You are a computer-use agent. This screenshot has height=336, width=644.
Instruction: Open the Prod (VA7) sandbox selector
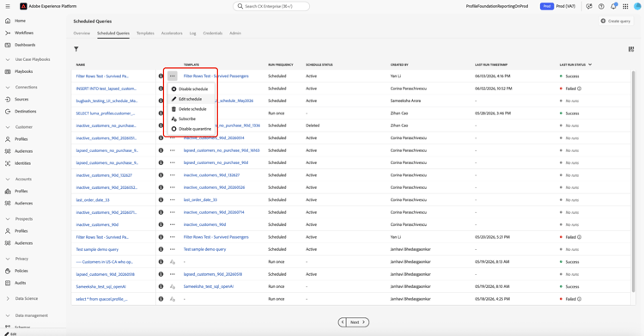point(558,7)
